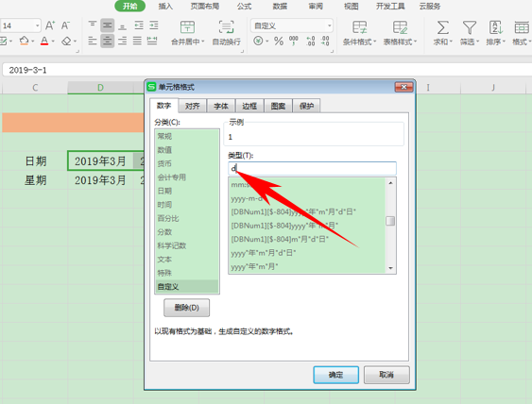Click the Sort (排序) icon
The height and width of the screenshot is (404, 532).
496,27
